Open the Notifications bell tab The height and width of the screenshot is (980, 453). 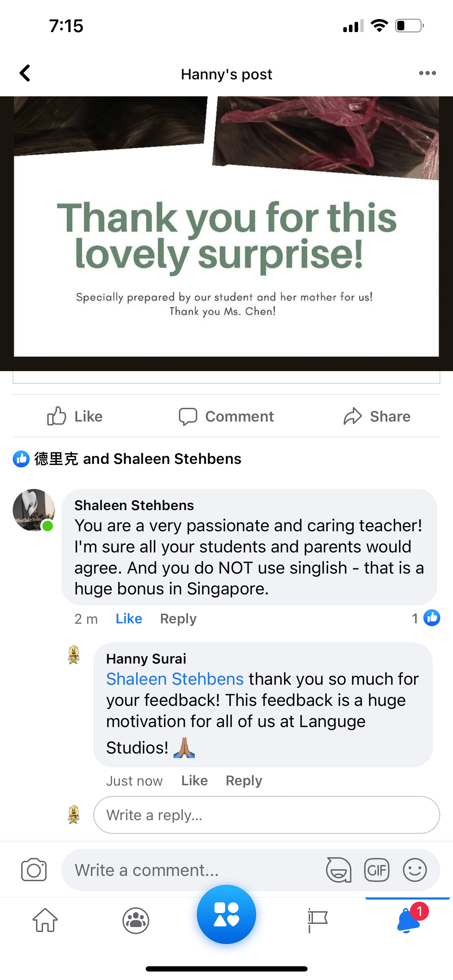point(408,921)
